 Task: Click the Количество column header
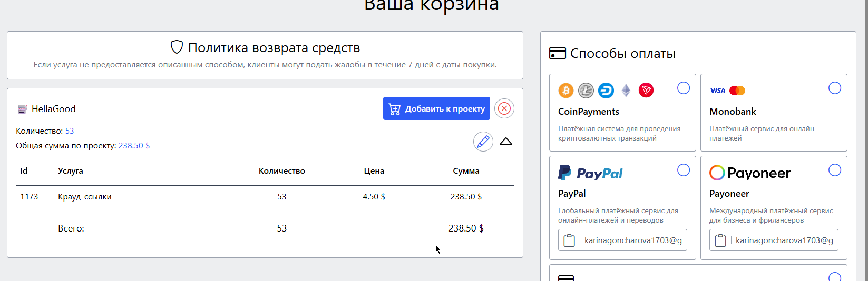tap(282, 171)
